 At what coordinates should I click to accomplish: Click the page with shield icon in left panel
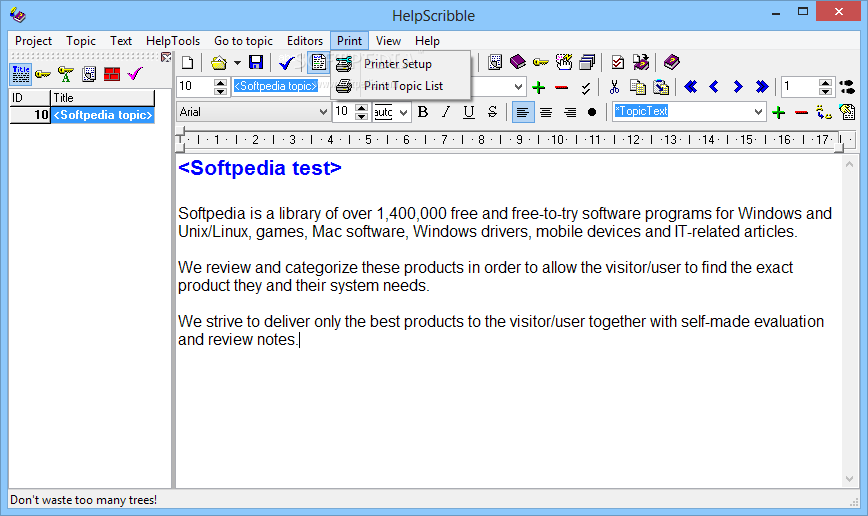tap(89, 74)
